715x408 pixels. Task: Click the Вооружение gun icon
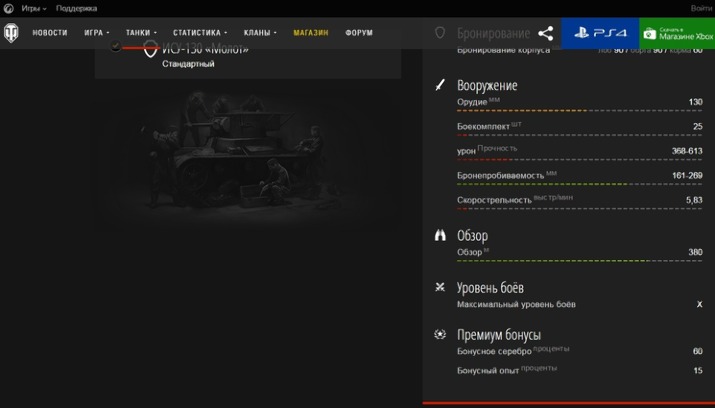pyautogui.click(x=440, y=85)
